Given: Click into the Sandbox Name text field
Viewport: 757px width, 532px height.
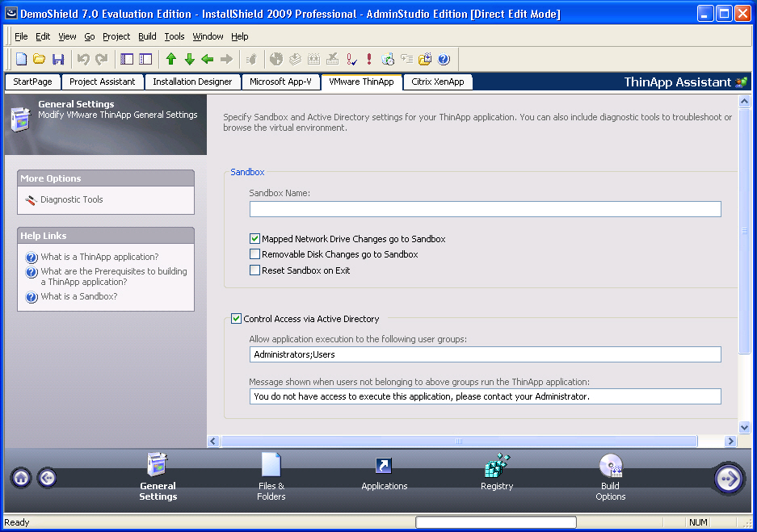Looking at the screenshot, I should click(485, 209).
